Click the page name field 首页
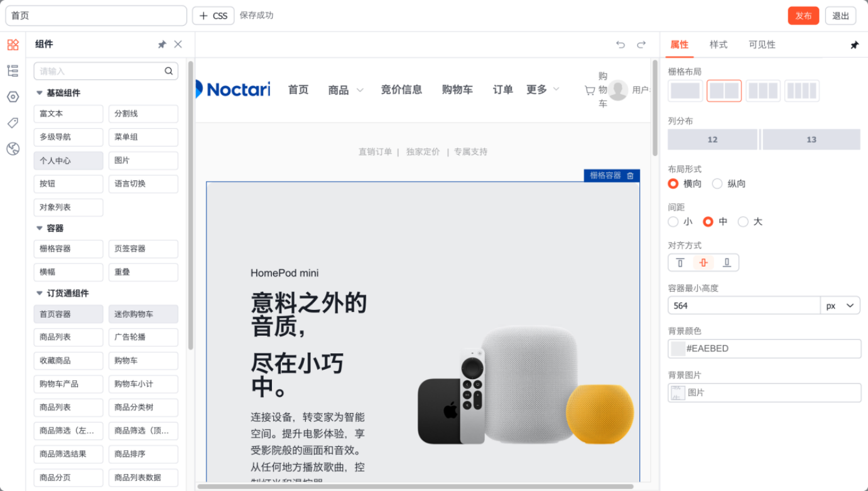The image size is (868, 491). [96, 16]
